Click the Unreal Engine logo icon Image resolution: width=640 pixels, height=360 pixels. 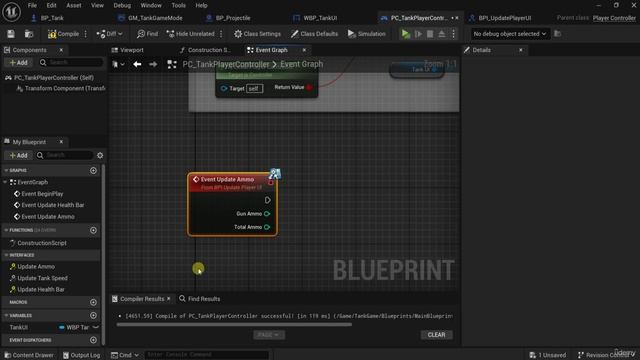[11, 11]
